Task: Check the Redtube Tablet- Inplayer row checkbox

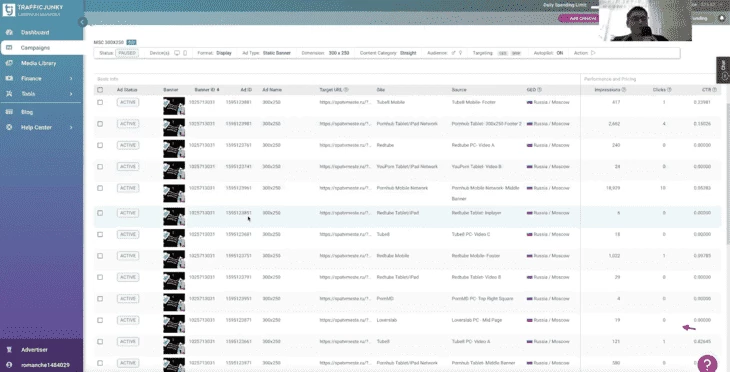Action: pyautogui.click(x=100, y=213)
